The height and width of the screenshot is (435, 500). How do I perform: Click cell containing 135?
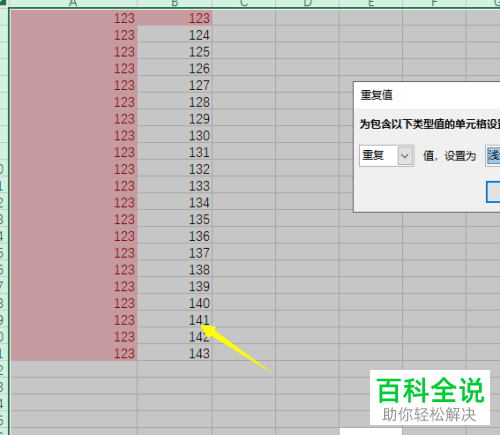click(175, 219)
